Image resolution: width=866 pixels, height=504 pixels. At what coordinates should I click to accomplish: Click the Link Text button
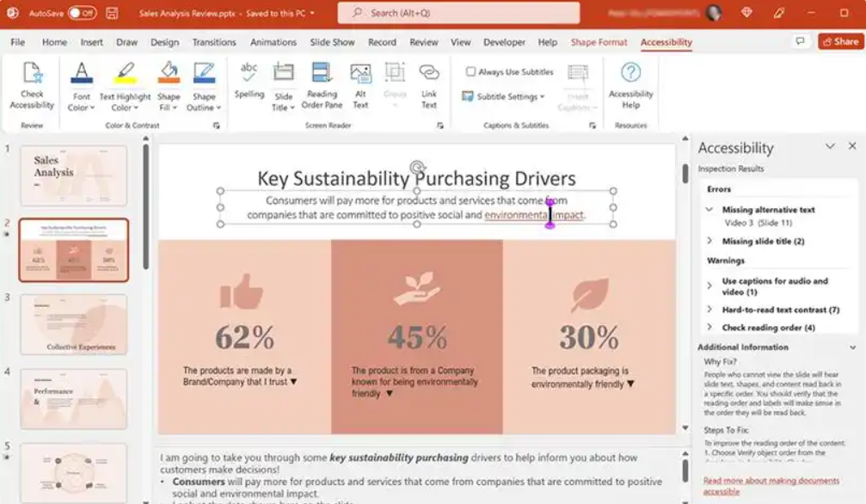pos(429,86)
